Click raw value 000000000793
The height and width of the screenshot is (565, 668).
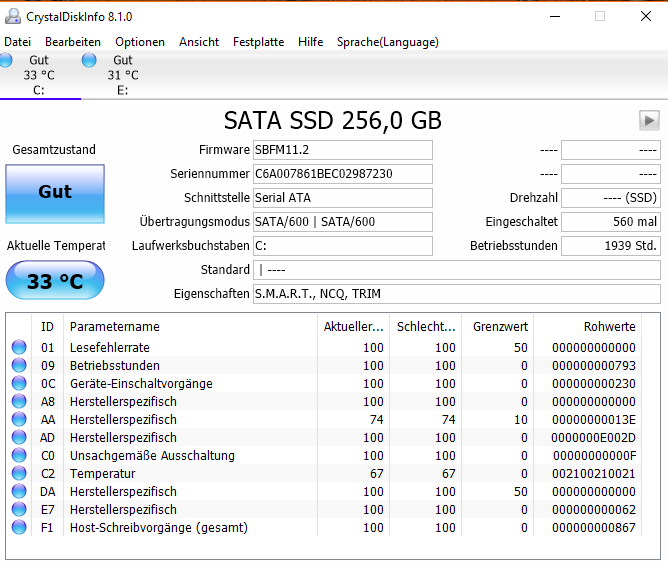click(x=594, y=366)
